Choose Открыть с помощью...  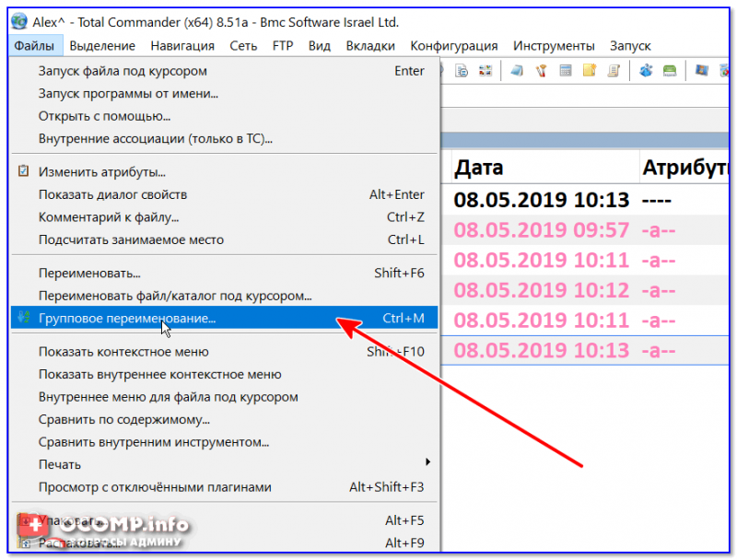click(x=224, y=116)
